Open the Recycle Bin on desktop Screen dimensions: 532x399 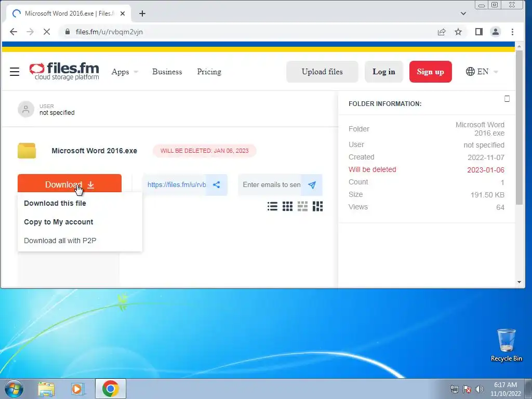(x=506, y=345)
